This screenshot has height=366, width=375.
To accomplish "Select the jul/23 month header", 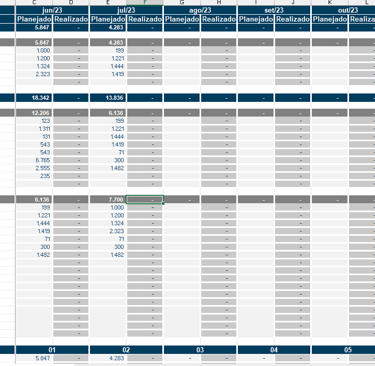I will 126,10.
